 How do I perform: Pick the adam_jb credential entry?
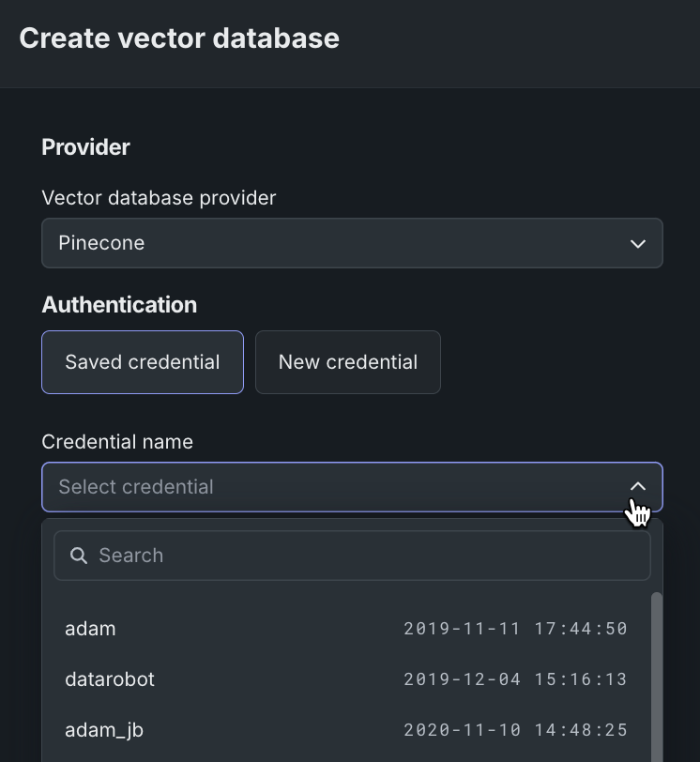coord(104,730)
